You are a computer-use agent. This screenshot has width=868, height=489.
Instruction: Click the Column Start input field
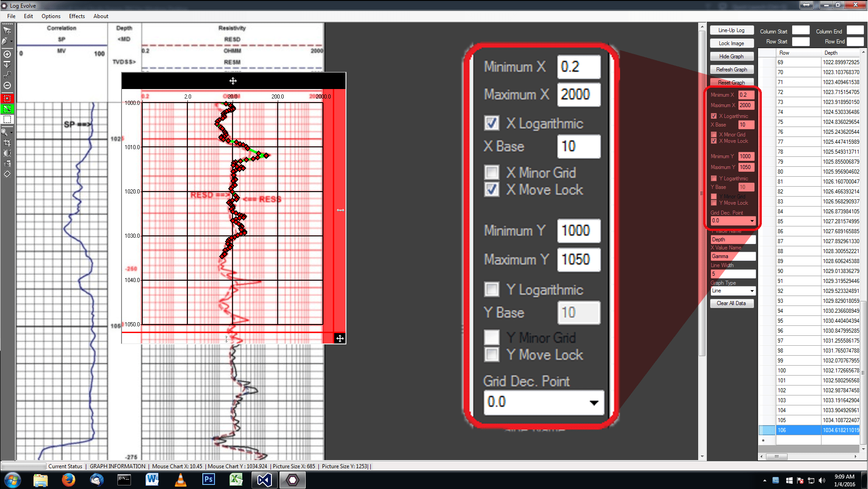pyautogui.click(x=801, y=31)
